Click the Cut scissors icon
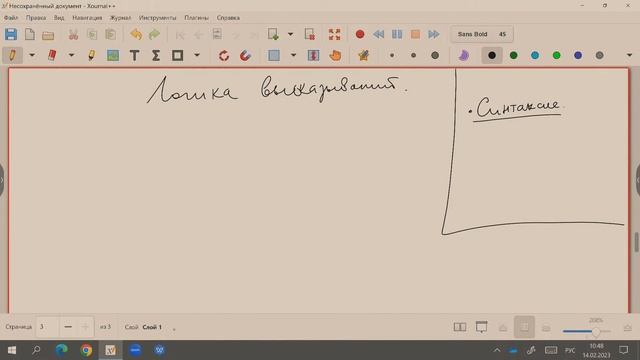The height and width of the screenshot is (360, 640). pyautogui.click(x=73, y=34)
